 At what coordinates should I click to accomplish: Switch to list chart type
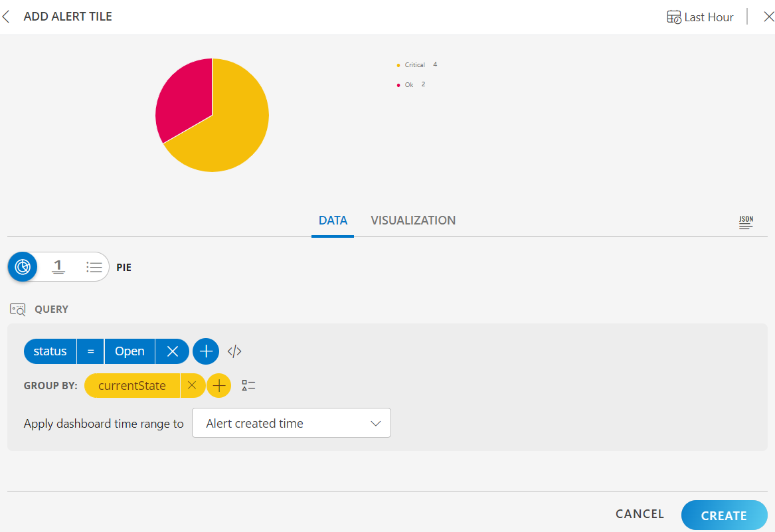coord(94,267)
